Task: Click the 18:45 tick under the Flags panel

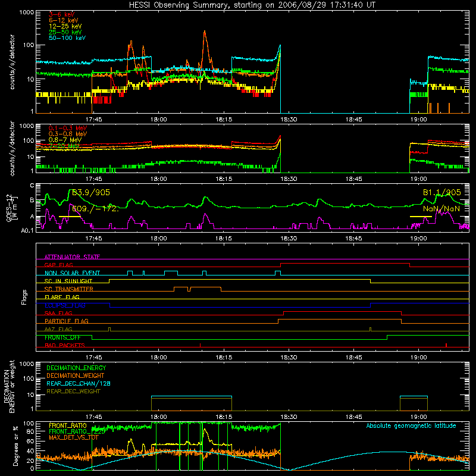Action: [353, 358]
